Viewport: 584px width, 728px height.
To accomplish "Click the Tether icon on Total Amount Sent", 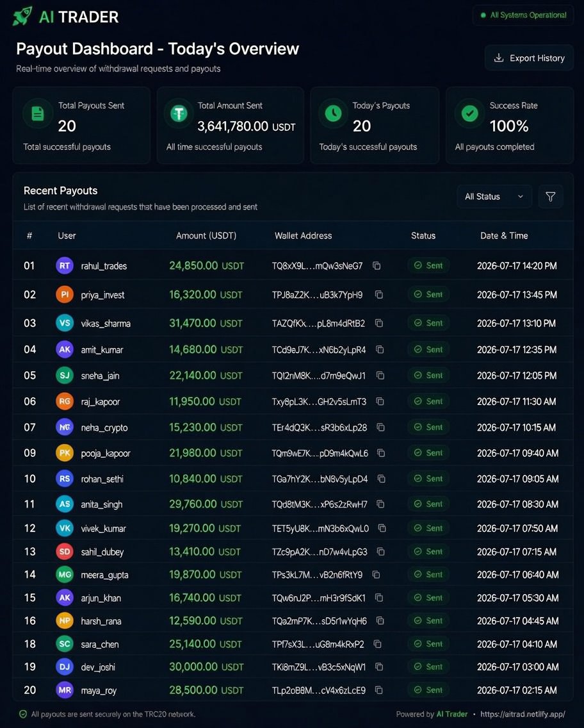I will pos(179,113).
